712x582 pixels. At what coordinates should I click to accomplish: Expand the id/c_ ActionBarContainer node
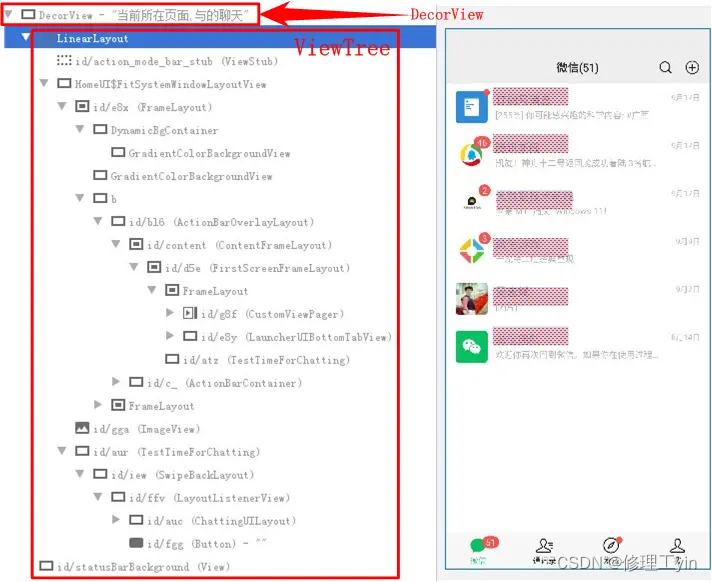tap(116, 381)
